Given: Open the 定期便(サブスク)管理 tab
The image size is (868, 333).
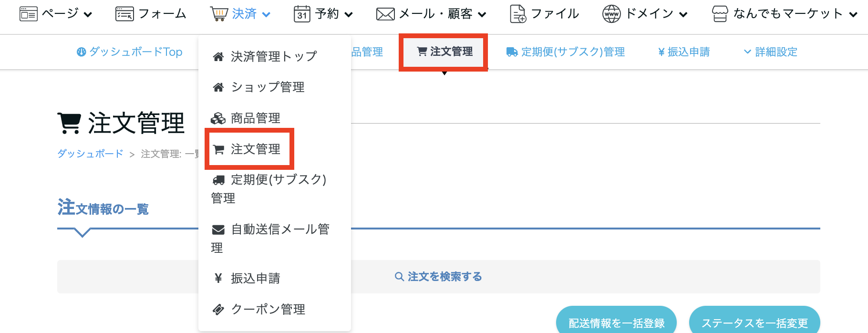Looking at the screenshot, I should tap(566, 52).
